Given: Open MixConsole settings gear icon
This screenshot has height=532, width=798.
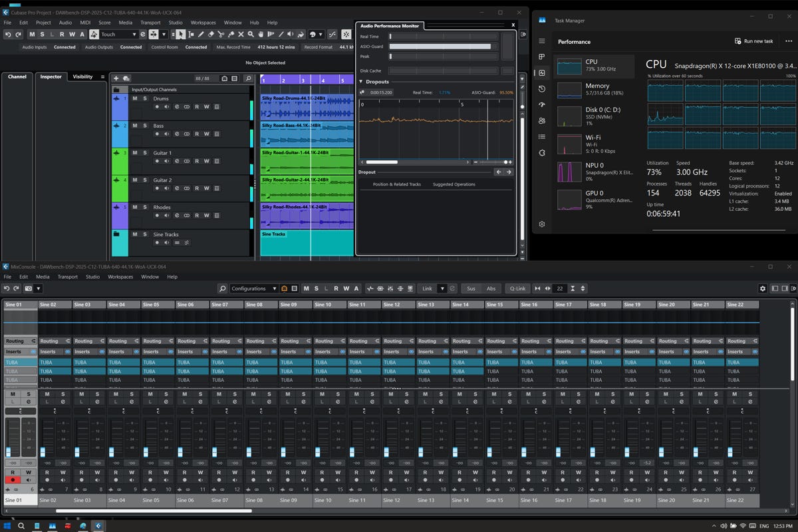Looking at the screenshot, I should (x=763, y=289).
